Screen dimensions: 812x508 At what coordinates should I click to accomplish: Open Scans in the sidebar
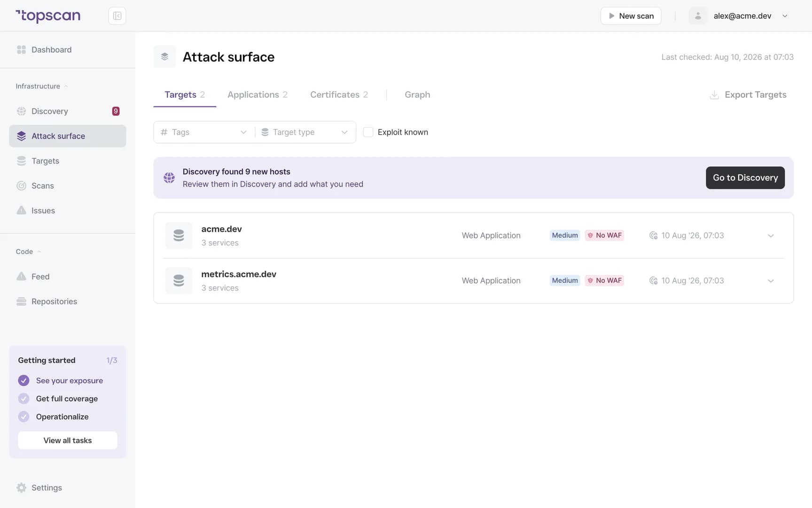pyautogui.click(x=68, y=186)
